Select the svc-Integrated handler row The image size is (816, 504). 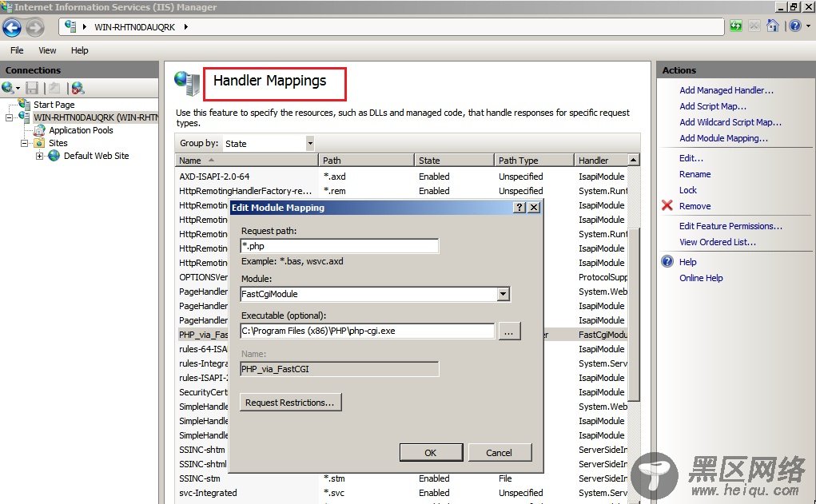[401, 493]
